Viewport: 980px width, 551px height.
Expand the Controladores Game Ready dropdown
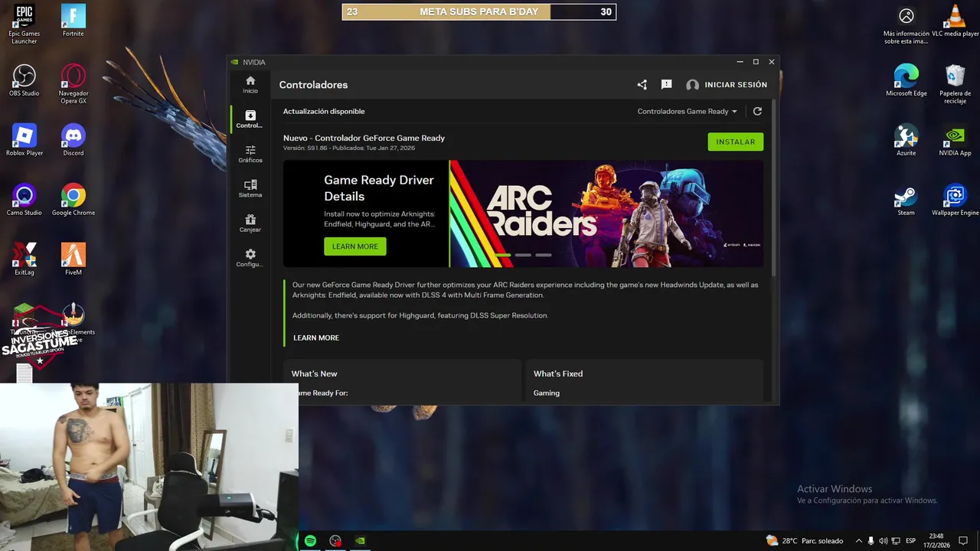tap(687, 111)
